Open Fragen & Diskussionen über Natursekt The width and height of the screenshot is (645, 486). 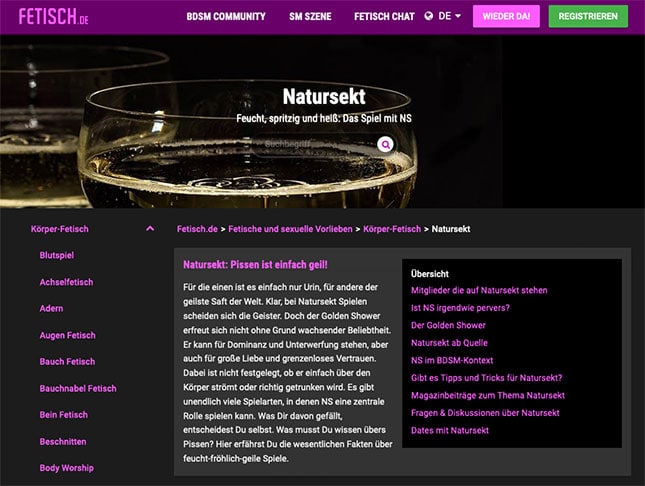[485, 413]
